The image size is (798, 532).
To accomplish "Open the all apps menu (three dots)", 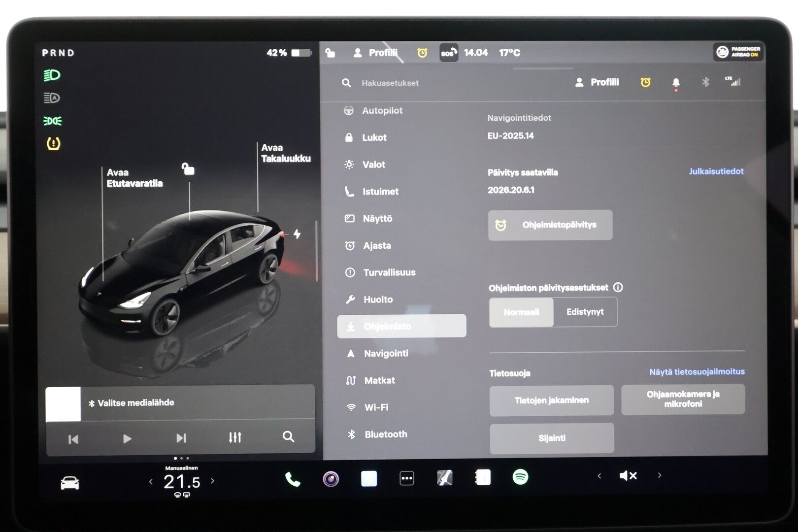I will pos(407,478).
